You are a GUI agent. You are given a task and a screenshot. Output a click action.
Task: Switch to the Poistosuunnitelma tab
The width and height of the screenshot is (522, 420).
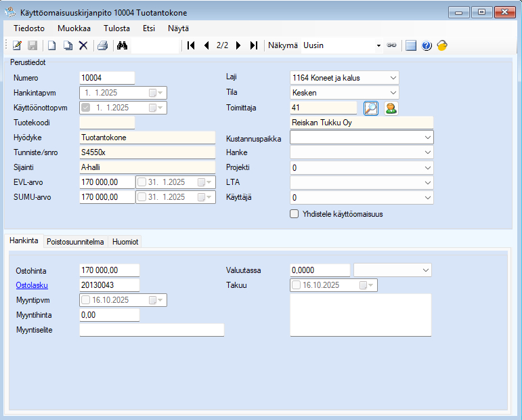75,242
